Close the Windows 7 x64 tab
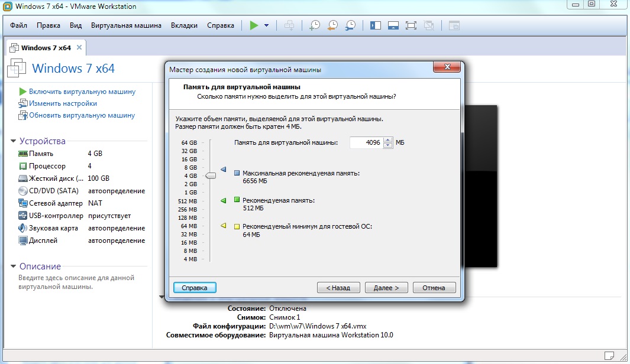 [79, 47]
